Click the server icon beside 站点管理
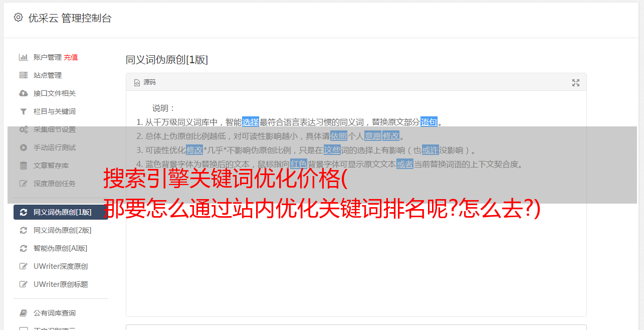Viewport: 644px width, 330px height. pos(23,75)
